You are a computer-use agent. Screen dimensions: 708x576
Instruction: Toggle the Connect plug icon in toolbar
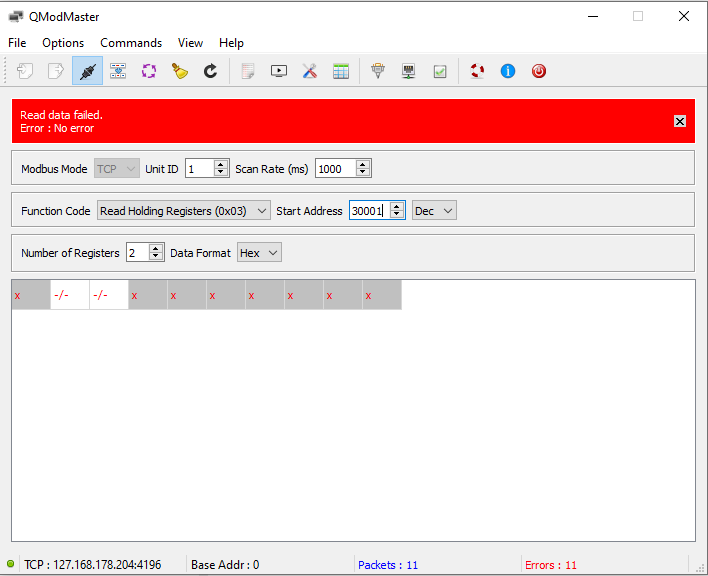(x=87, y=71)
